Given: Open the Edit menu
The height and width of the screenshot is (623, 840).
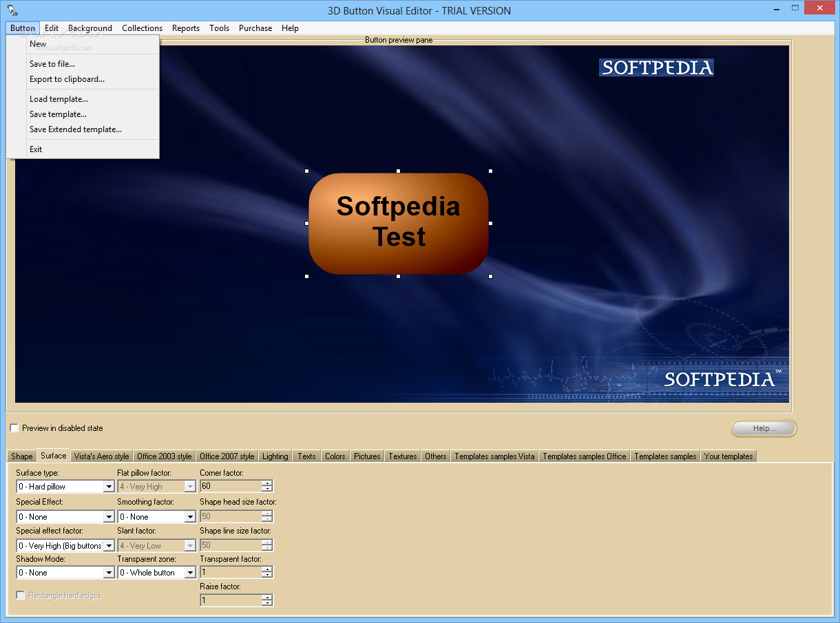Looking at the screenshot, I should [52, 28].
